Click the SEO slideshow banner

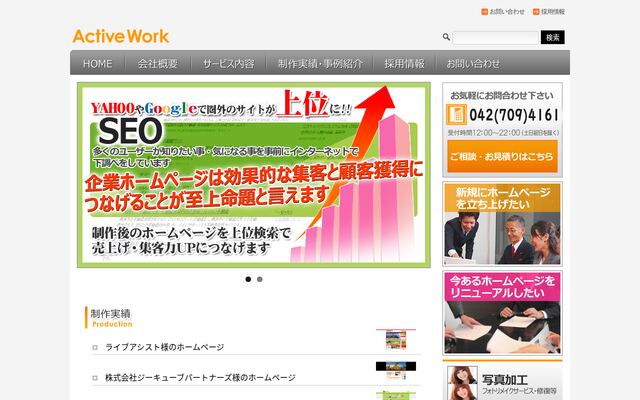click(x=253, y=175)
